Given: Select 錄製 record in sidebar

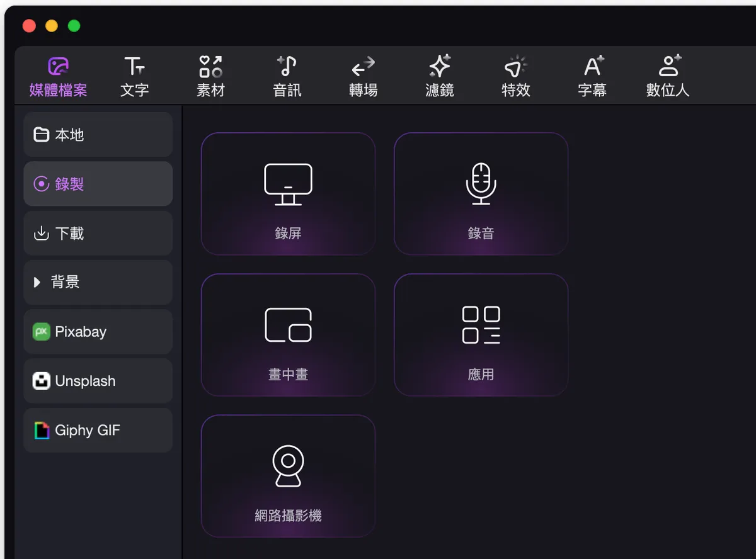Looking at the screenshot, I should point(98,184).
